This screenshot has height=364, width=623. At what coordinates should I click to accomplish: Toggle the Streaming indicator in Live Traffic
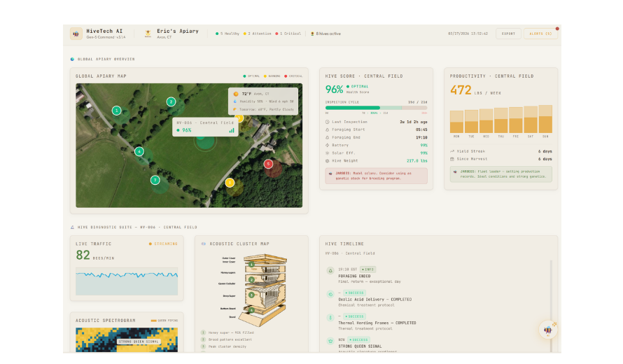(x=163, y=244)
